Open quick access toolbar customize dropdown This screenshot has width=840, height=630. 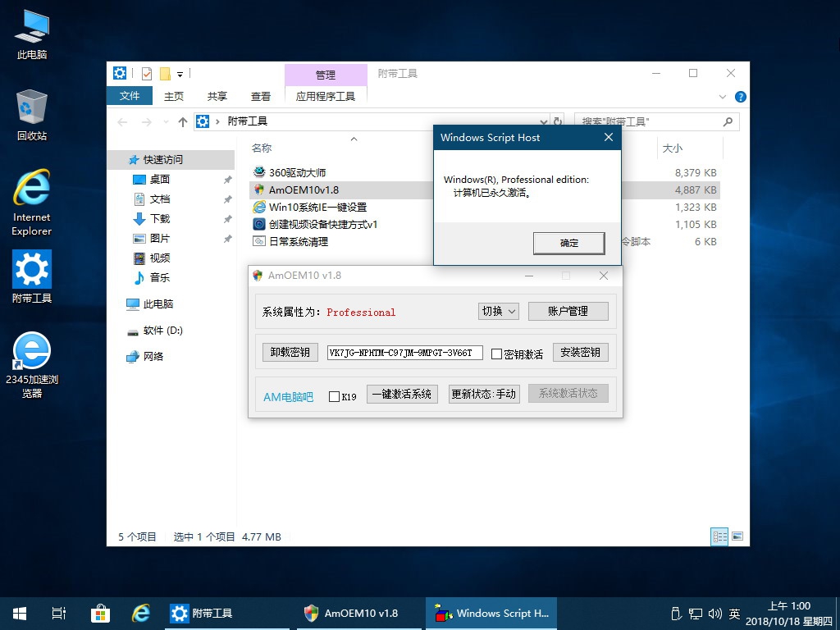[180, 74]
